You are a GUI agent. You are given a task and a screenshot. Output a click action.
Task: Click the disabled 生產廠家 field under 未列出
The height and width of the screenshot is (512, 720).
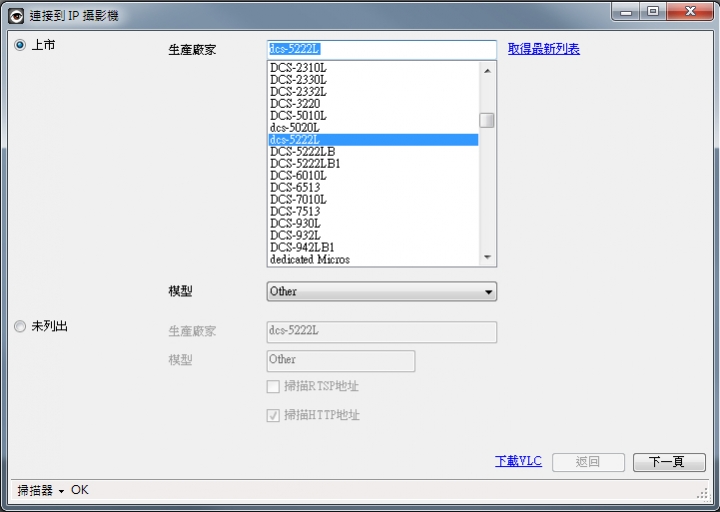click(x=382, y=332)
